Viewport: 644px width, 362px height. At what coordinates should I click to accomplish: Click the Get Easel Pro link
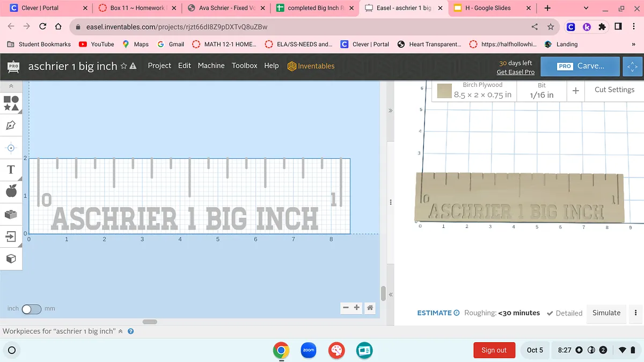515,72
